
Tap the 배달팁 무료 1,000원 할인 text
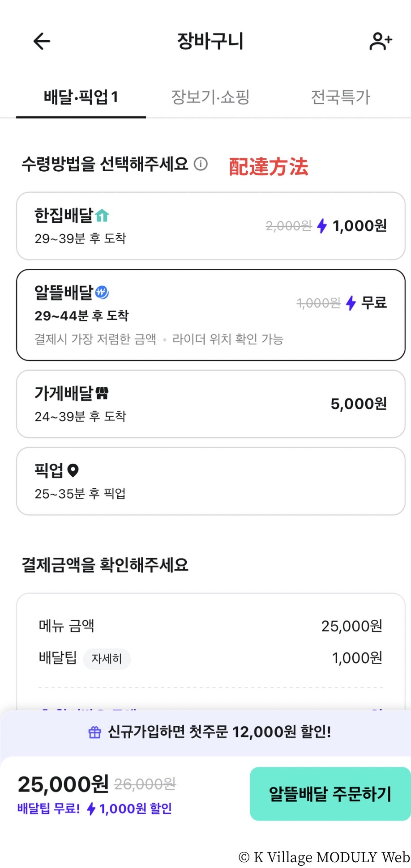[94, 809]
